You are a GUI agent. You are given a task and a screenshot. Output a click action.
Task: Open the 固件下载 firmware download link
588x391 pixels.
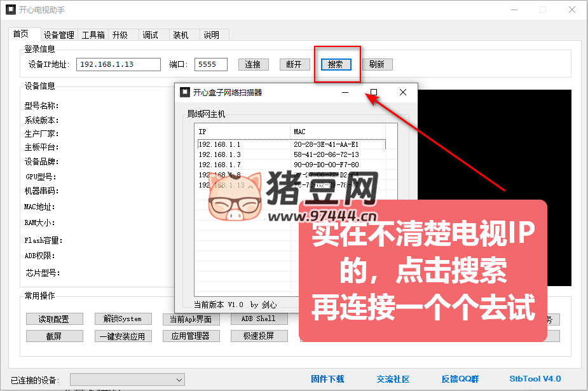tap(328, 378)
